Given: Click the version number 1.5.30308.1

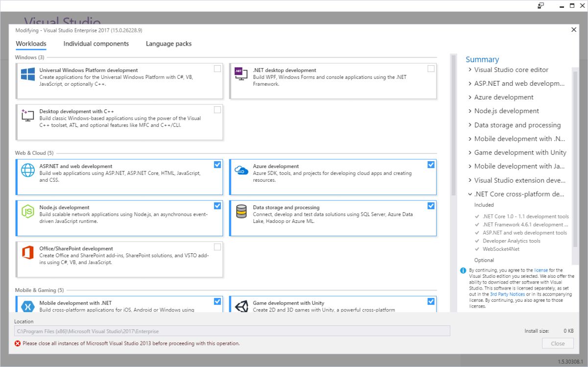Looking at the screenshot, I should [571, 362].
